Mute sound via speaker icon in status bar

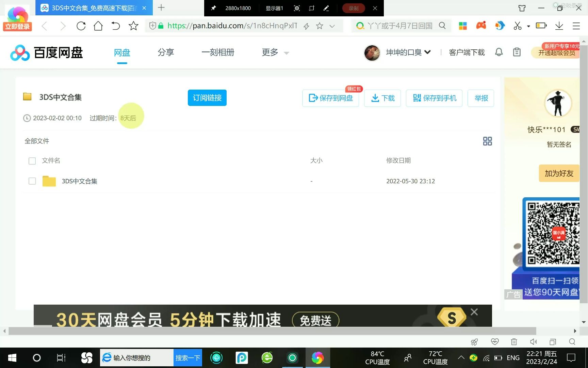533,341
